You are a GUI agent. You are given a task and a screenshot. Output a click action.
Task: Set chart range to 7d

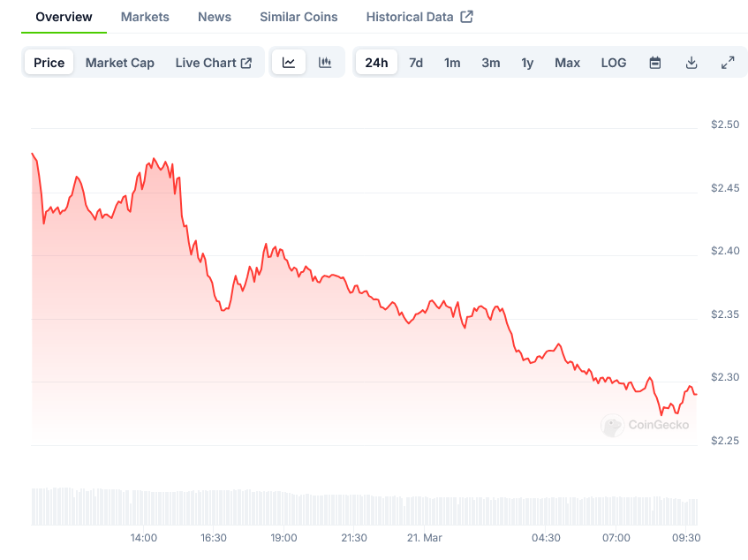click(x=416, y=63)
